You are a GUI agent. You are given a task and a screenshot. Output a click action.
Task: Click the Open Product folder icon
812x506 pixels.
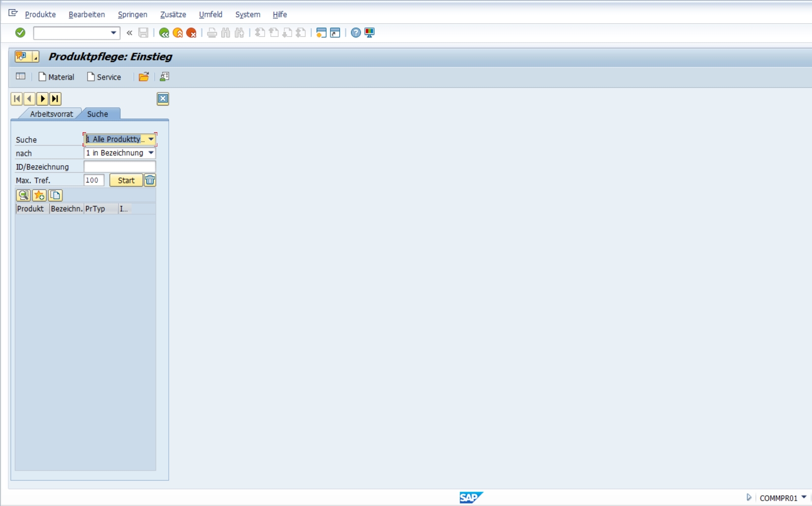(144, 77)
